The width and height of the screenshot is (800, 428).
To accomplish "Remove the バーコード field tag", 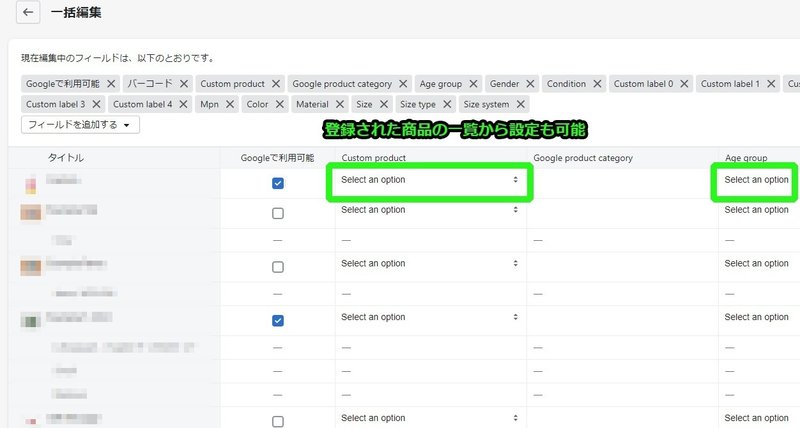I will pyautogui.click(x=184, y=84).
